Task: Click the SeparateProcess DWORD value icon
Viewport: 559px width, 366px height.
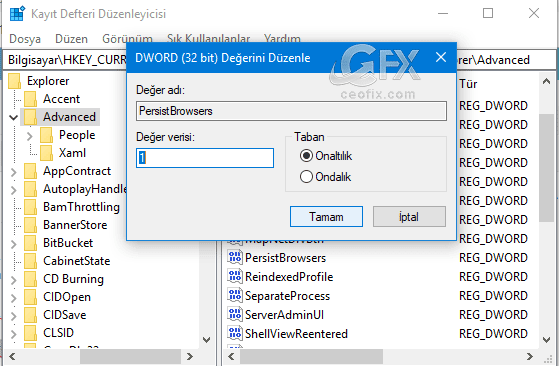Action: 235,295
